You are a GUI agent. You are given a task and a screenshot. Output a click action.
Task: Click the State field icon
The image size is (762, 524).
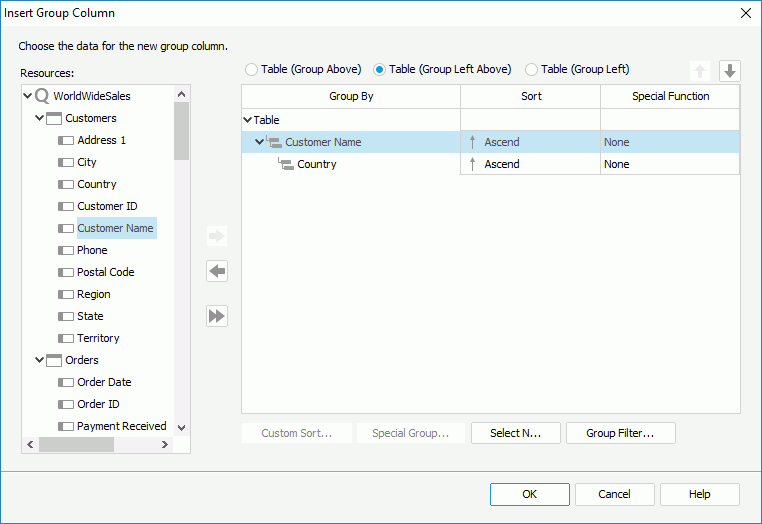click(x=66, y=316)
